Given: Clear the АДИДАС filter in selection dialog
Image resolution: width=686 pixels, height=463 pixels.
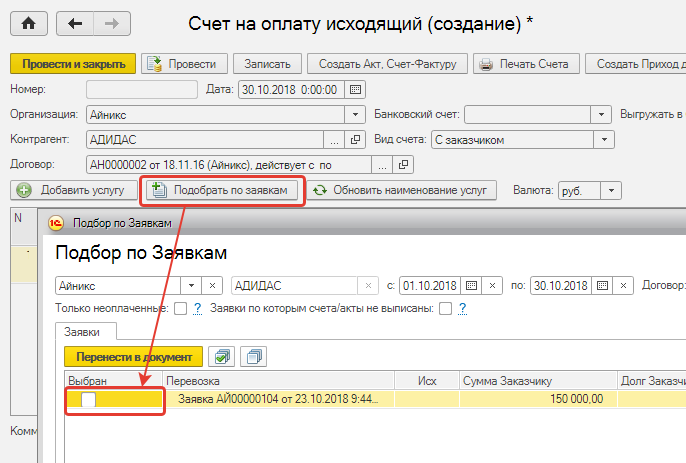Looking at the screenshot, I should 368,286.
